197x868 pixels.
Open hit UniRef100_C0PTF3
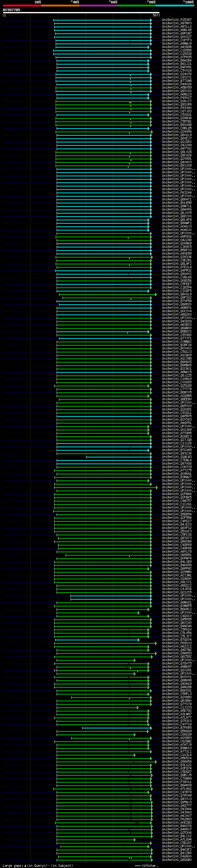pos(177,40)
